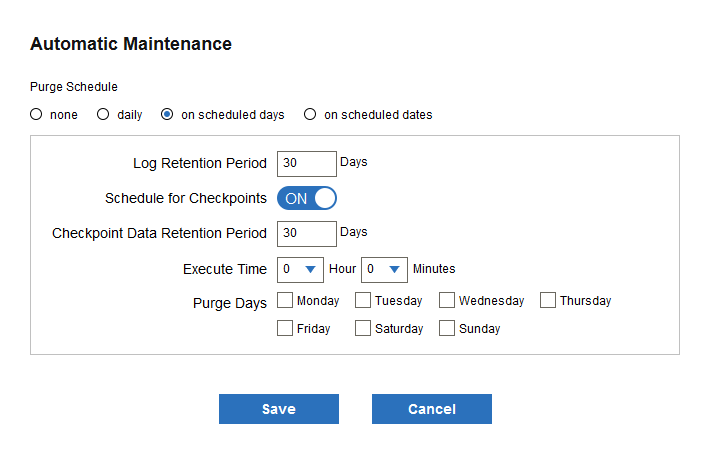Enable the Saturday purge day checkbox
Viewport: 710px width, 454px height.
click(363, 328)
